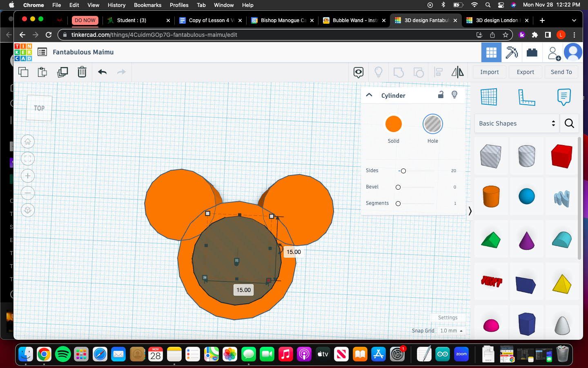Open the Basic Shapes category dropdown
Screen dimensions: 588x368
(x=517, y=123)
